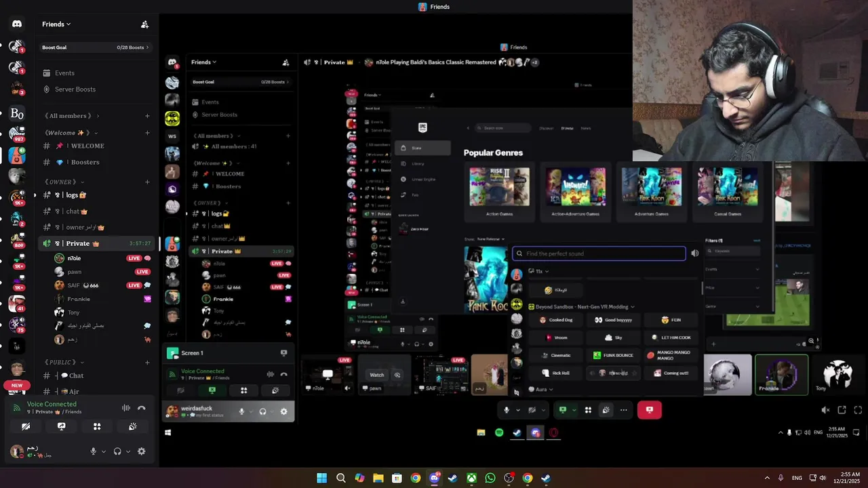
Task: Toggle microphone mute in bottom call controls
Action: 506,410
